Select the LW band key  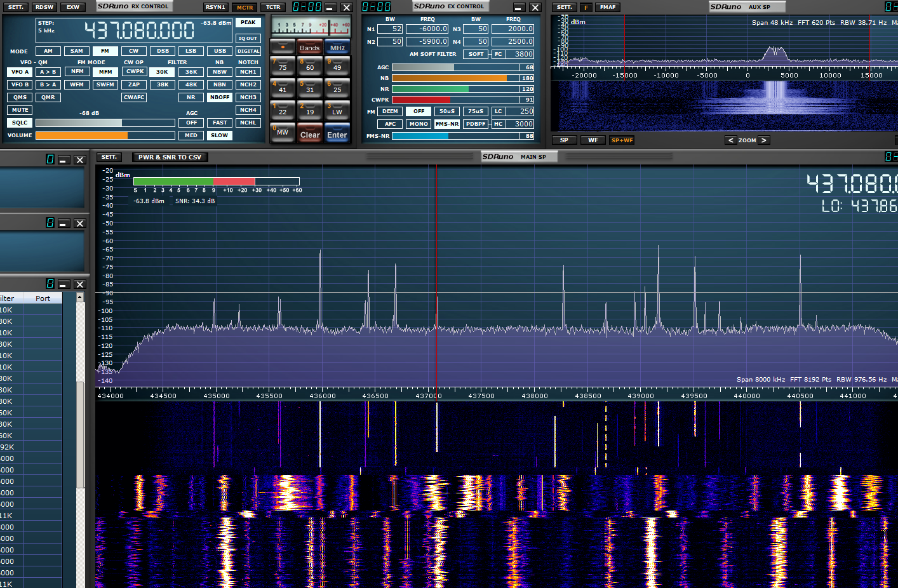[x=337, y=109]
